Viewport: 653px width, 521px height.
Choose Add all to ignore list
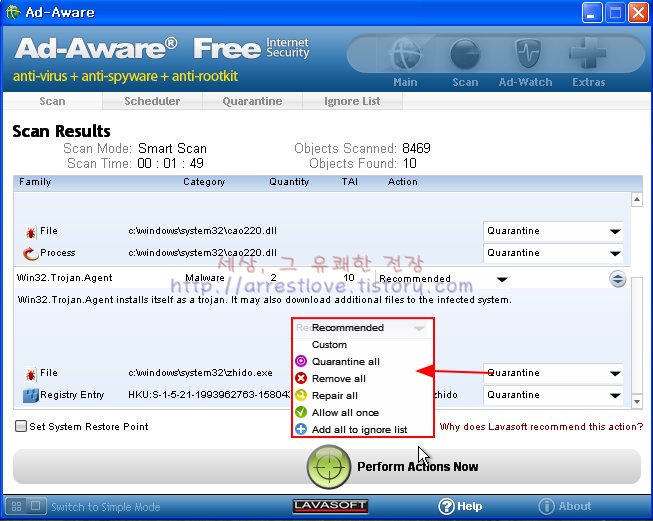pyautogui.click(x=362, y=429)
